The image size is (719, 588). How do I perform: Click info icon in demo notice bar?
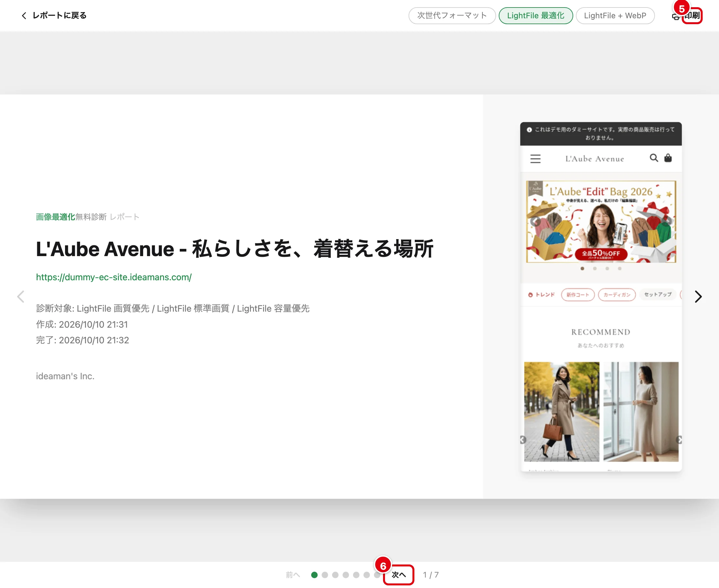529,130
